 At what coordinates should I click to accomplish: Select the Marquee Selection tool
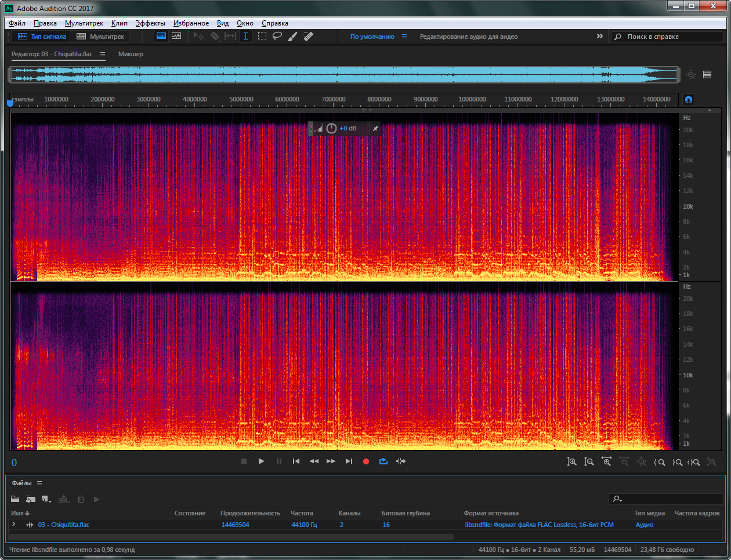[262, 36]
